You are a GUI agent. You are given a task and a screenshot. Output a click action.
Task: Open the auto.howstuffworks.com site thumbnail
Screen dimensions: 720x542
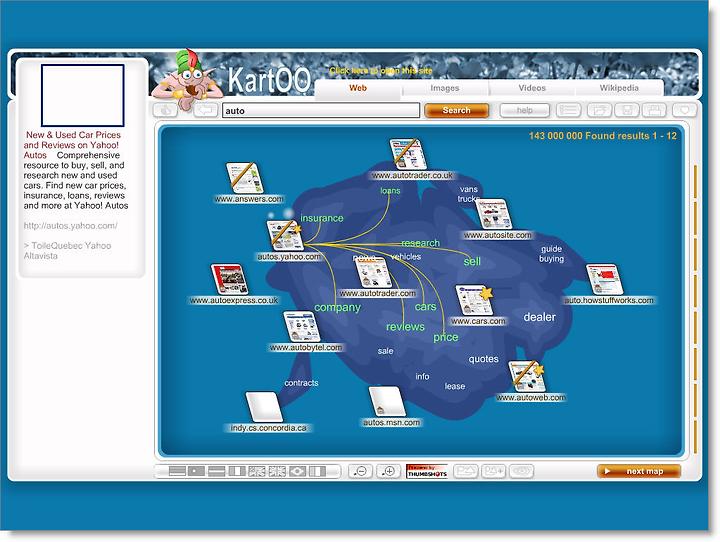(605, 279)
